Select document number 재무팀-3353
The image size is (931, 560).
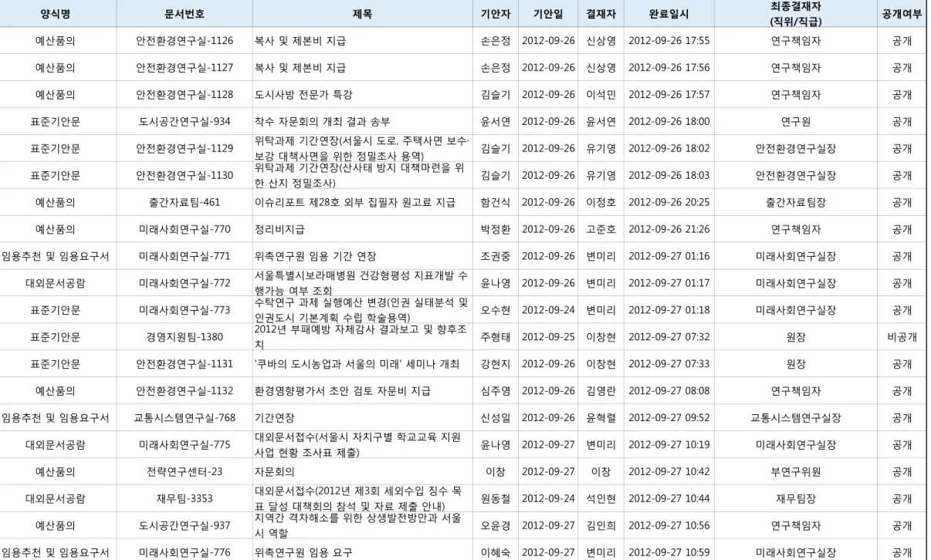tap(185, 499)
